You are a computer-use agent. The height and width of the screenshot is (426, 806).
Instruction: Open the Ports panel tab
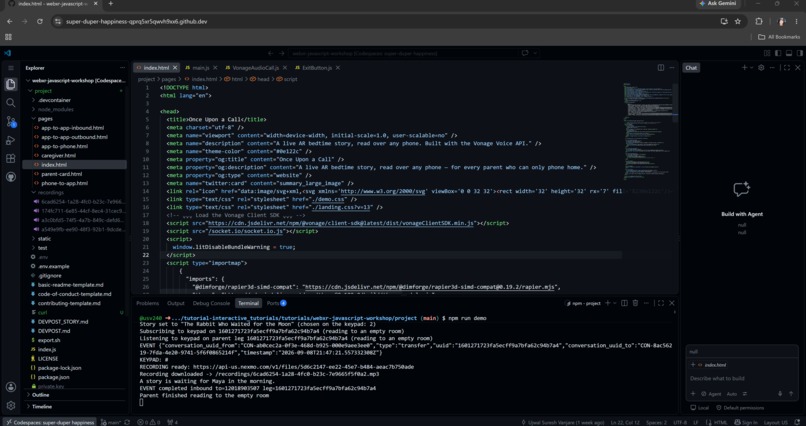point(276,303)
